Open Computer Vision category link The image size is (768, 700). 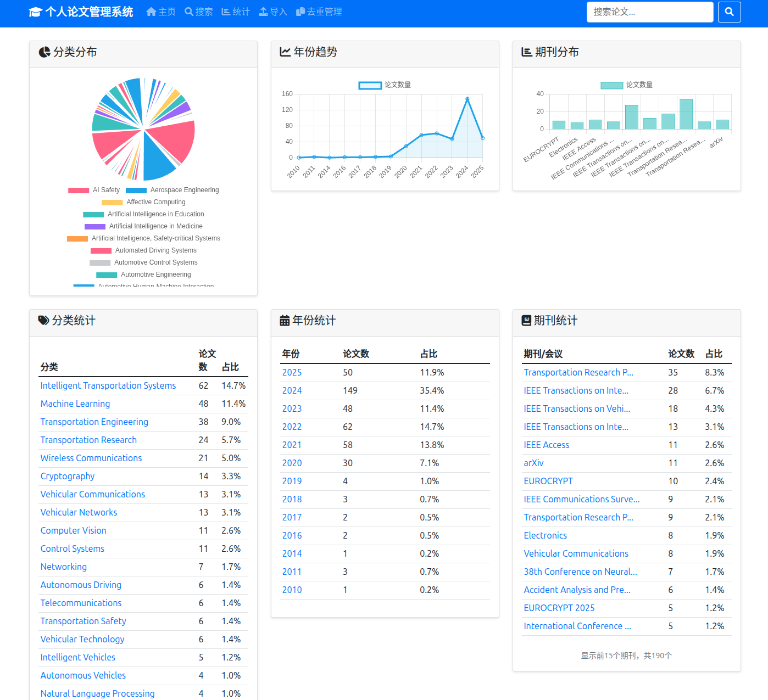click(74, 531)
